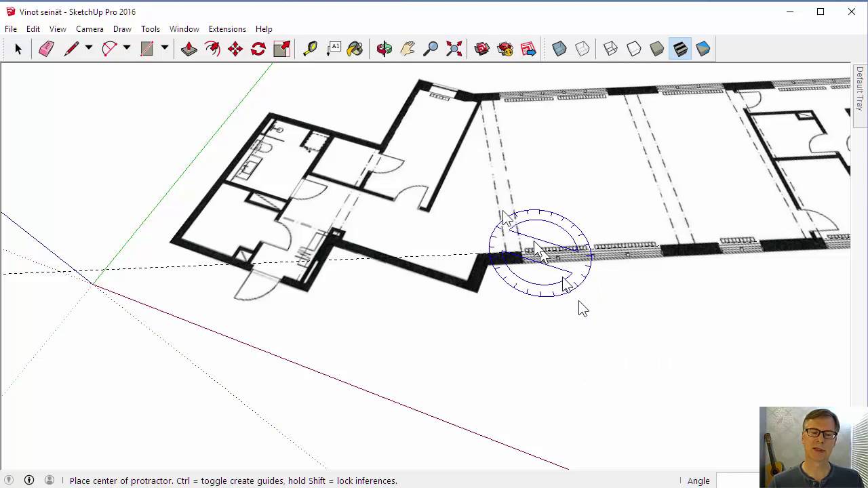Select the Rotate tool
The height and width of the screenshot is (488, 868).
pyautogui.click(x=258, y=49)
